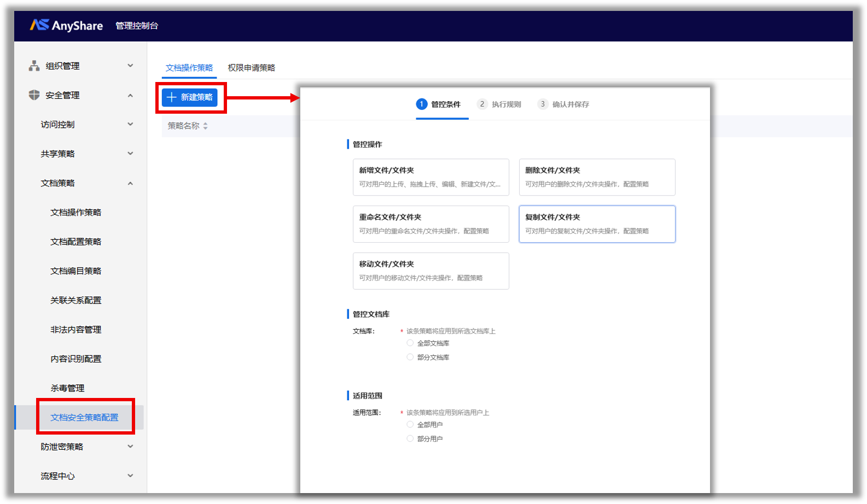
Task: Choose the 全部用户 radio option
Action: pyautogui.click(x=410, y=424)
